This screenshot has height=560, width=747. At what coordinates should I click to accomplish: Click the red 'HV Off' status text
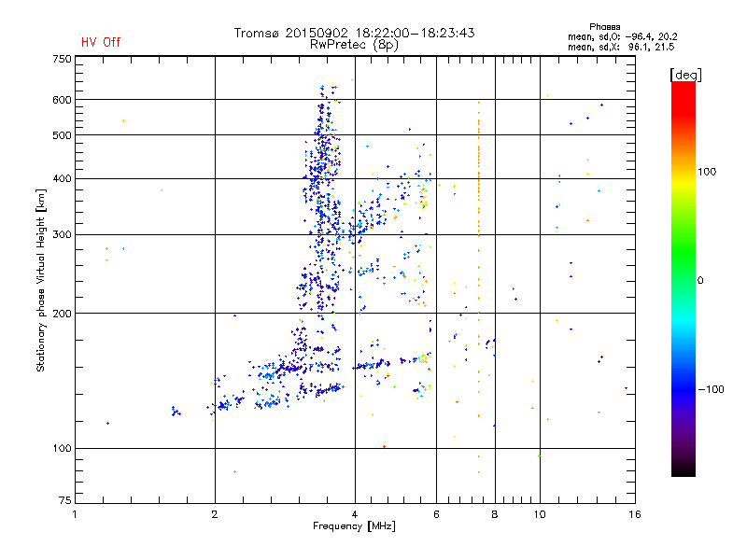coord(101,42)
